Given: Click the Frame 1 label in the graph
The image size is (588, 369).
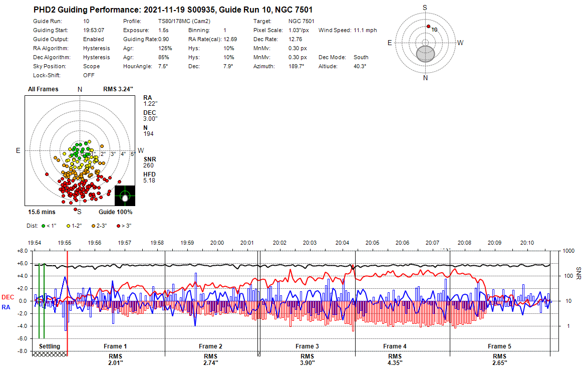Looking at the screenshot, I should (x=115, y=346).
